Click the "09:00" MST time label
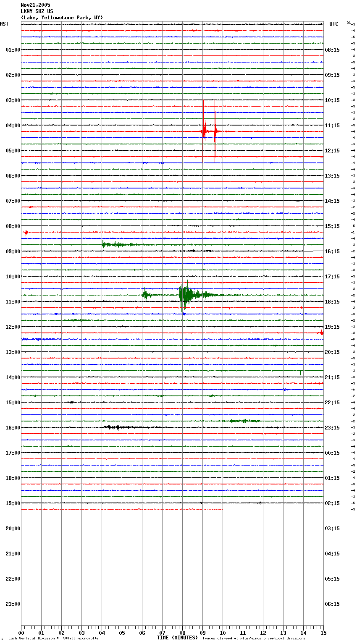 click(x=13, y=251)
